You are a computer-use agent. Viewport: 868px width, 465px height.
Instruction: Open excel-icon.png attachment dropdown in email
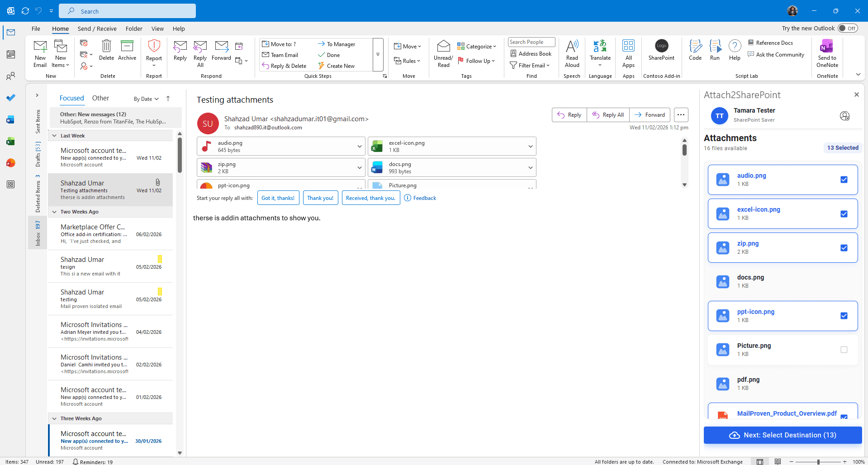point(530,147)
